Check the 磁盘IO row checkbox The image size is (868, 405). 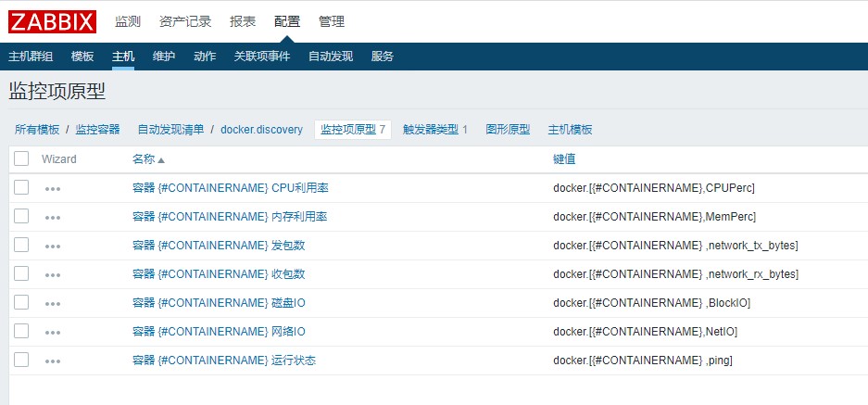[x=21, y=302]
